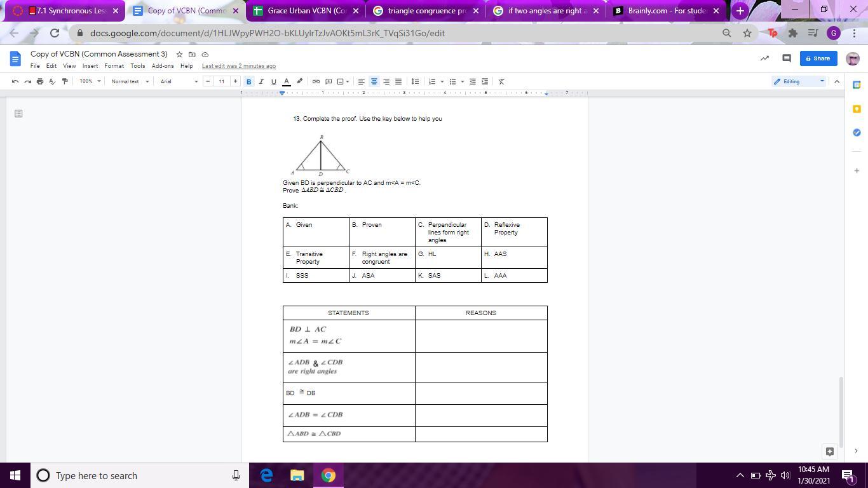Add a comment from the toolbar
Viewport: 868px width, 488px height.
point(329,81)
